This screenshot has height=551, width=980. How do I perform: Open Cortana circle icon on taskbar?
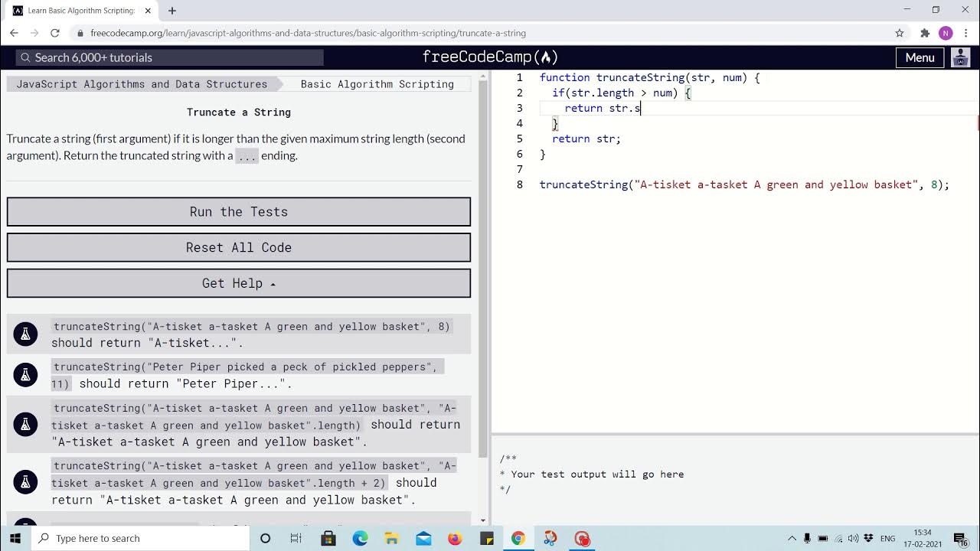(266, 538)
